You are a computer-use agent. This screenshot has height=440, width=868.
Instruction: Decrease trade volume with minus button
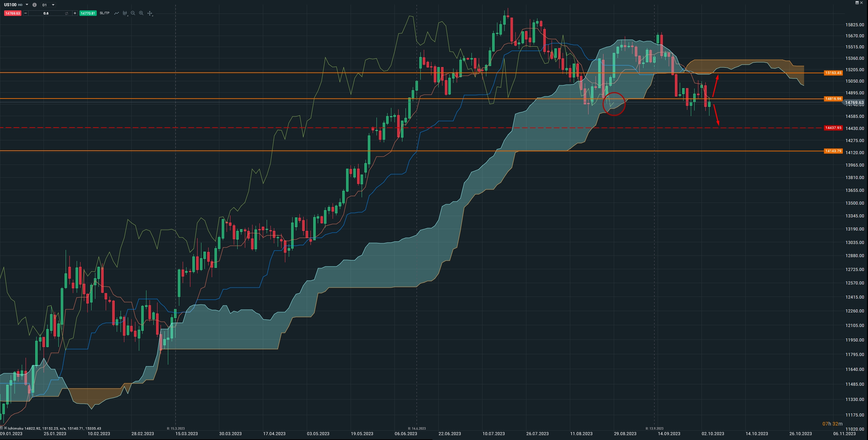tap(26, 13)
